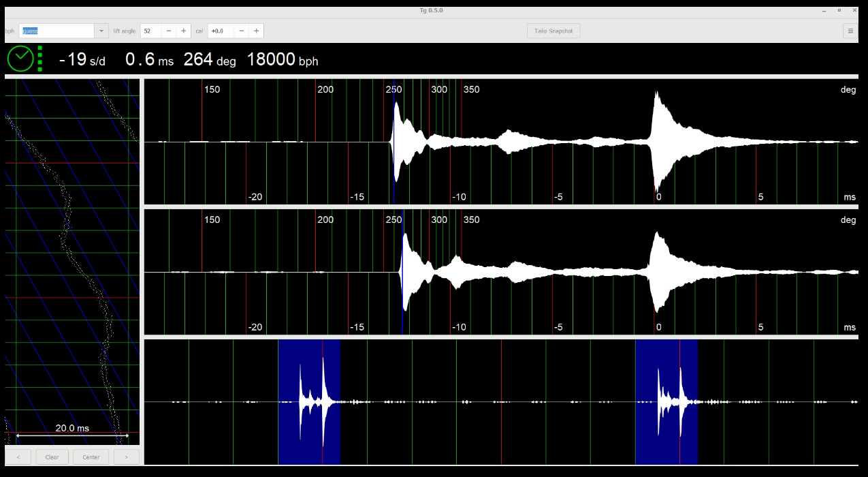868x477 pixels.
Task: Maximize the Tg window
Action: tap(839, 10)
